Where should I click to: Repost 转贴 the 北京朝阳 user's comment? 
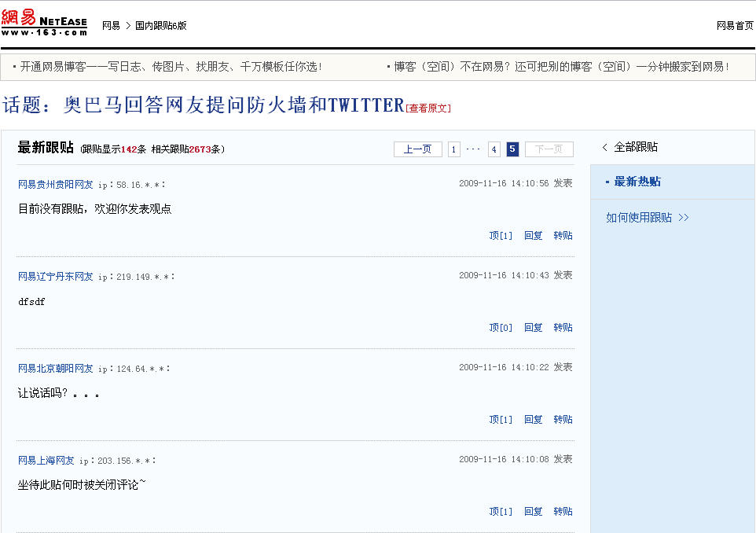coord(563,419)
